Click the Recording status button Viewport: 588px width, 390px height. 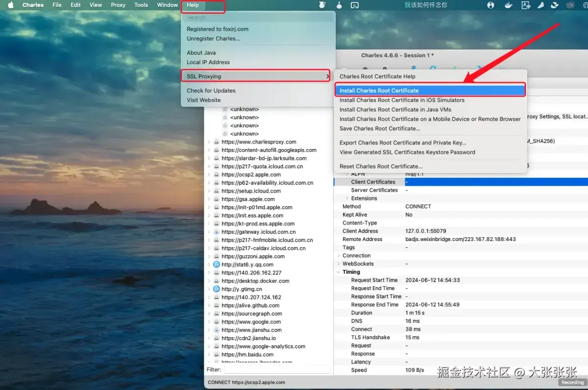[572, 382]
